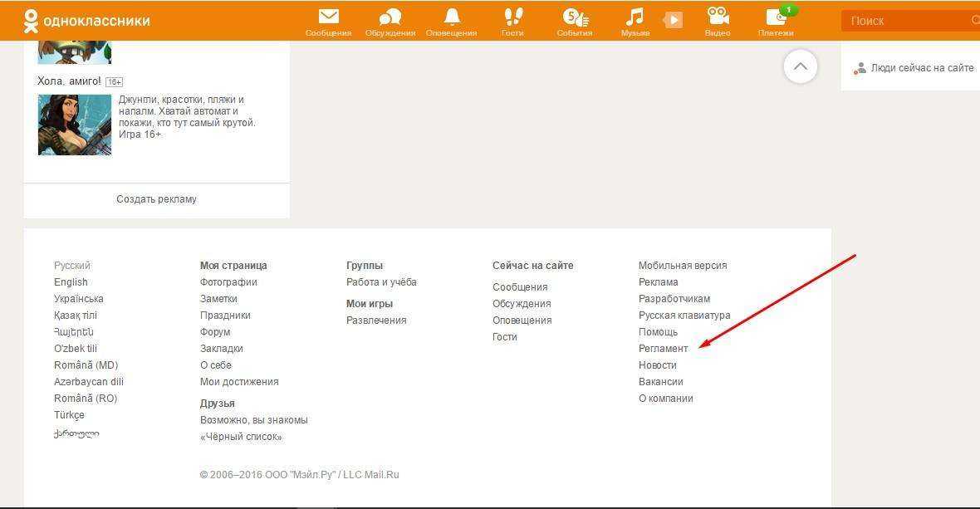
Task: Open Люди сейчас на сайте
Action: click(914, 68)
